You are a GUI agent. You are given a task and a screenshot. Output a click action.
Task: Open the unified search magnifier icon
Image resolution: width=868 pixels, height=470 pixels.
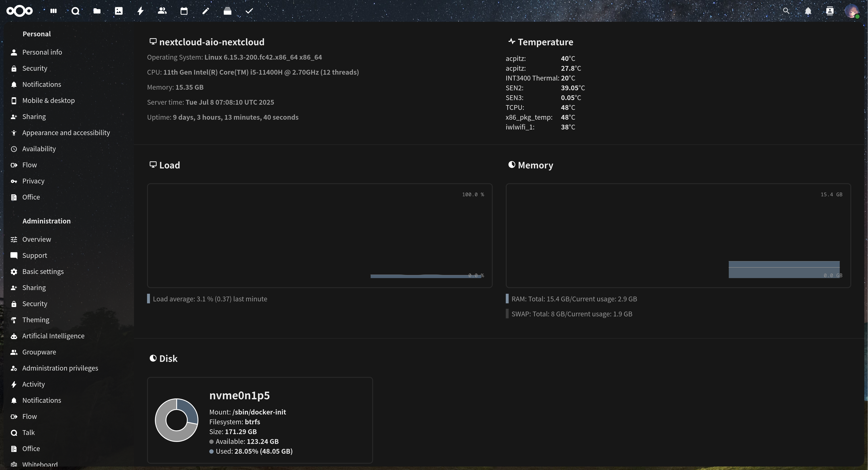786,11
